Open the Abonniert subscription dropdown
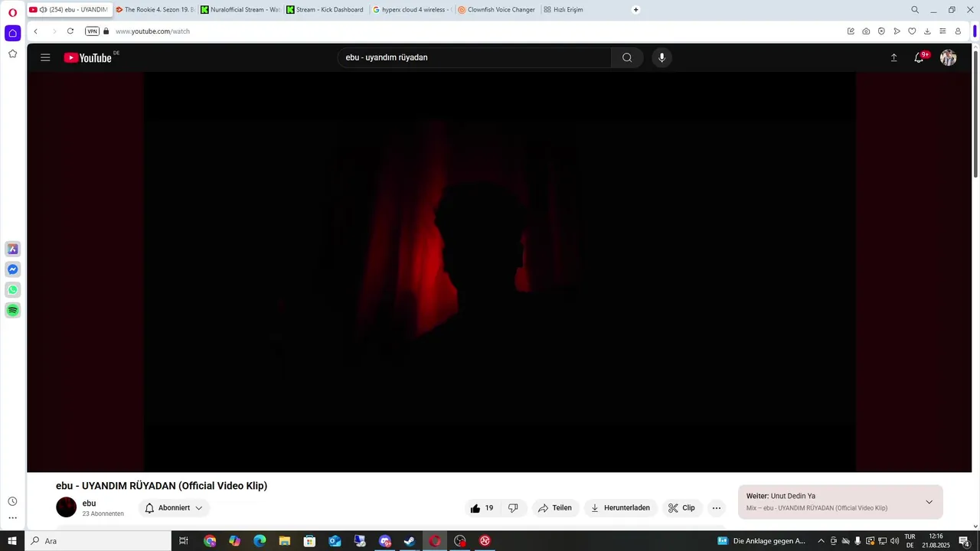The image size is (980, 551). coord(174,508)
